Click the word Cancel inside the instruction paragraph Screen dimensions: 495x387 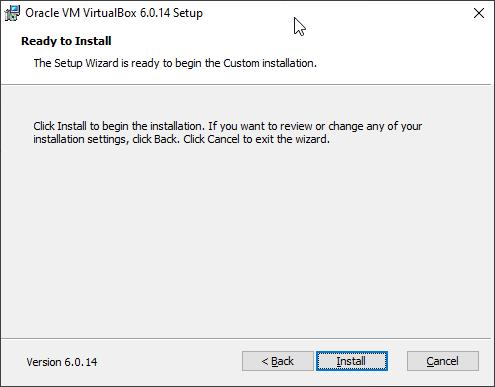[x=223, y=139]
